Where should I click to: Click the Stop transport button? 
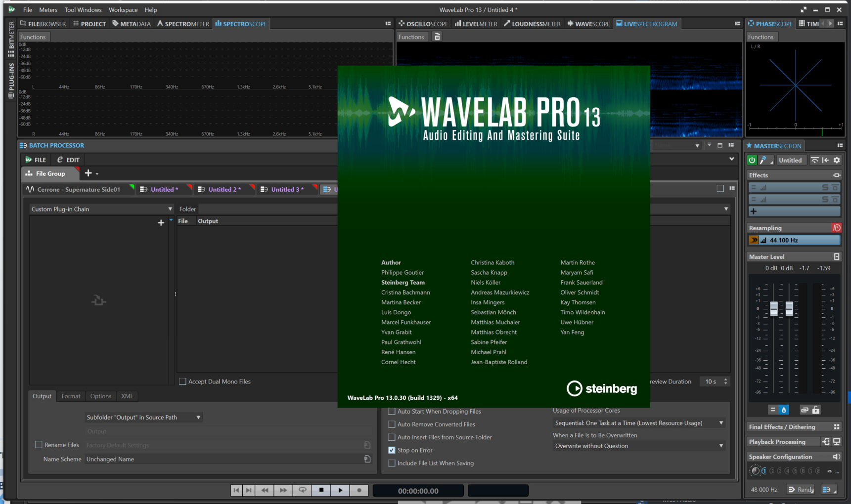[321, 490]
